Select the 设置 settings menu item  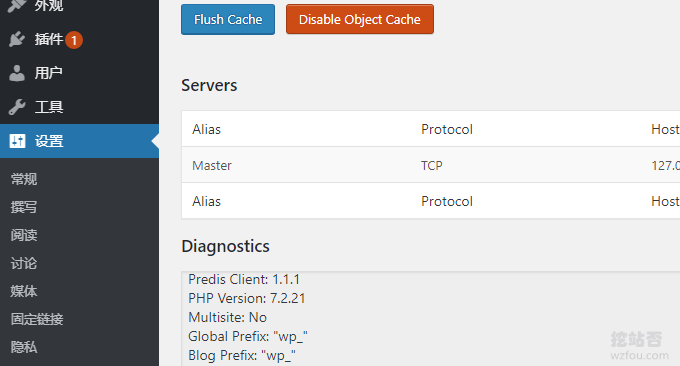tap(79, 141)
